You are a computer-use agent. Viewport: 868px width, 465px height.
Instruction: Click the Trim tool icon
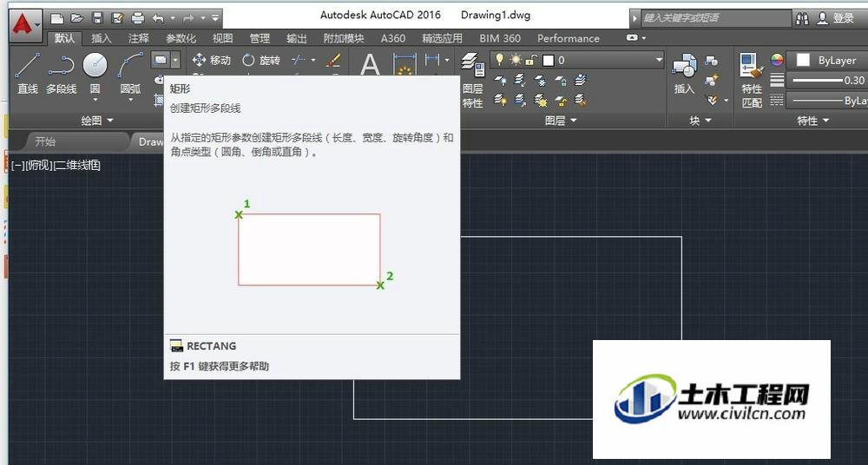pos(299,60)
